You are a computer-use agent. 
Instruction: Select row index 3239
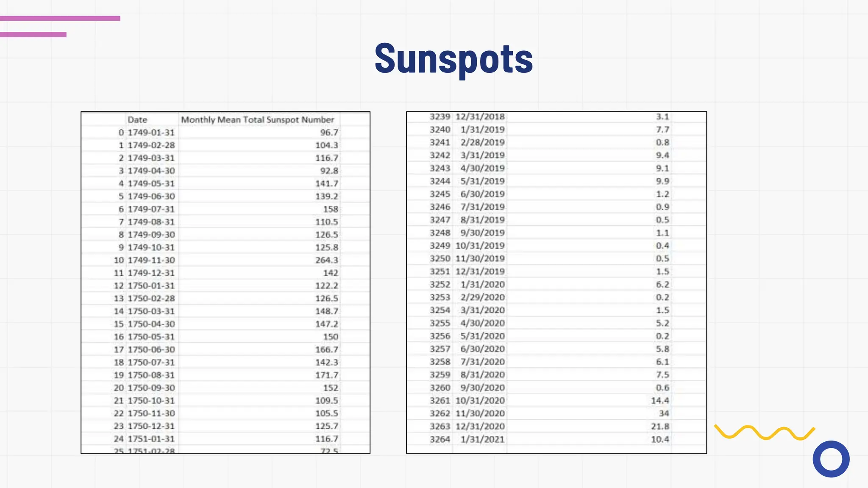point(440,116)
